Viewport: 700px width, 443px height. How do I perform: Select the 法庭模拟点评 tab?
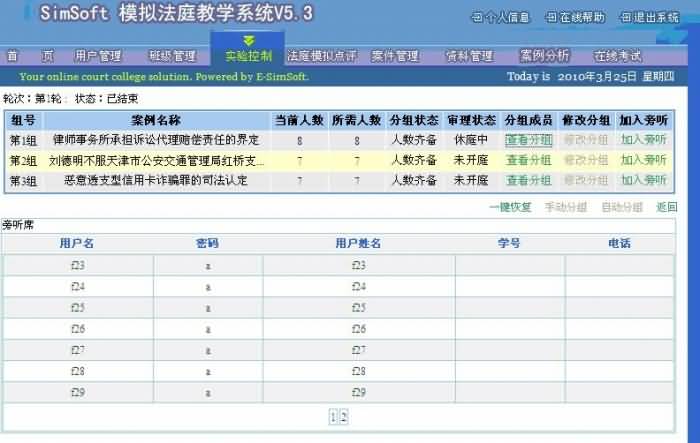[322, 56]
